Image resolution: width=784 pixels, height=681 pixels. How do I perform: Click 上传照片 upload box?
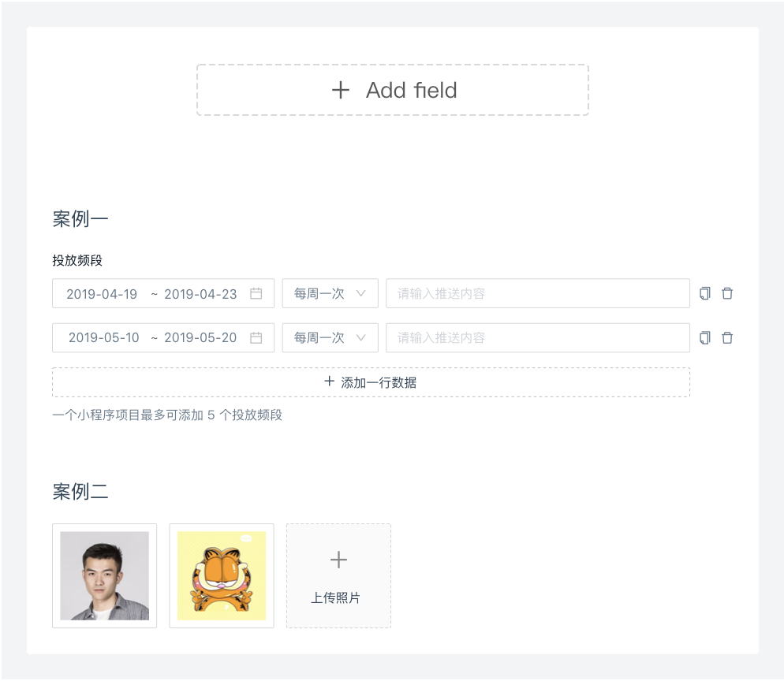[338, 575]
